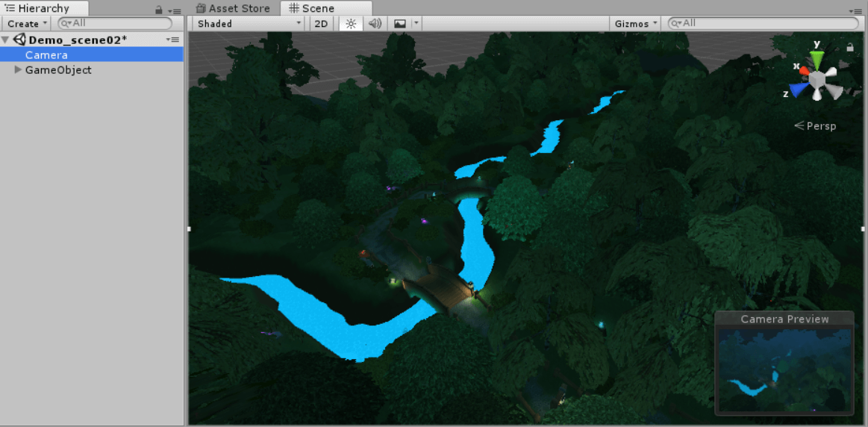The height and width of the screenshot is (427, 868).
Task: Toggle 2D view mode
Action: 321,24
